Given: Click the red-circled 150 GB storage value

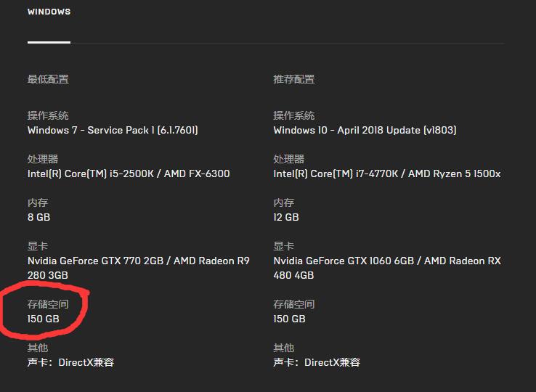Looking at the screenshot, I should (44, 319).
